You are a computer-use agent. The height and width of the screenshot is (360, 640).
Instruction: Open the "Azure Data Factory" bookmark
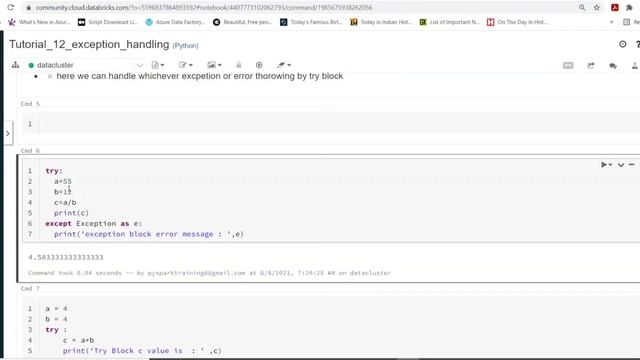(x=175, y=22)
